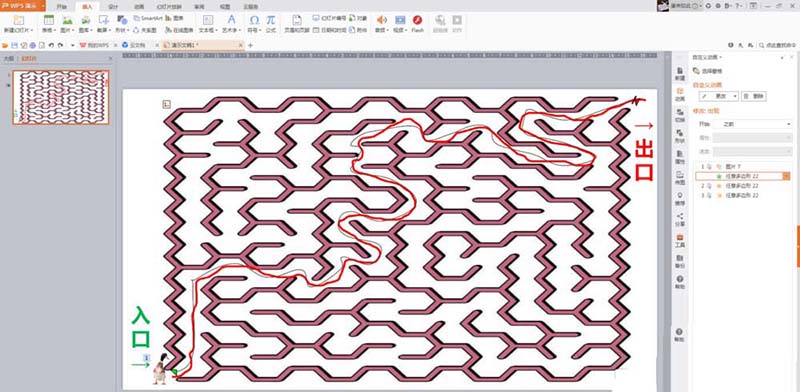Switch to the 动画 ribbon tab

(139, 7)
